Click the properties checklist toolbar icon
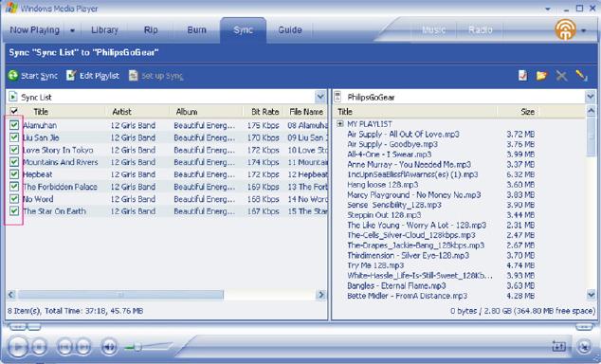The width and height of the screenshot is (601, 364). point(523,76)
